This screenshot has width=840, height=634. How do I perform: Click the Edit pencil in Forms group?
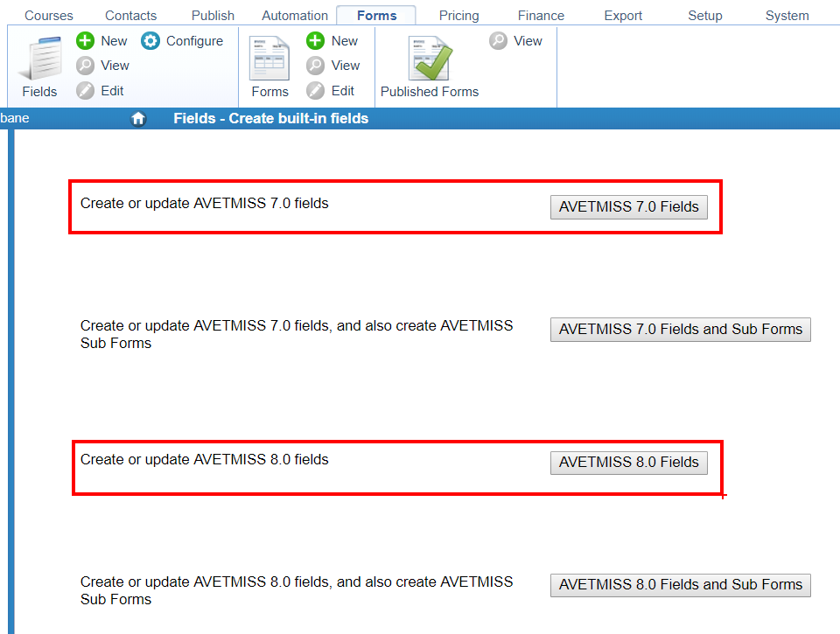click(316, 91)
